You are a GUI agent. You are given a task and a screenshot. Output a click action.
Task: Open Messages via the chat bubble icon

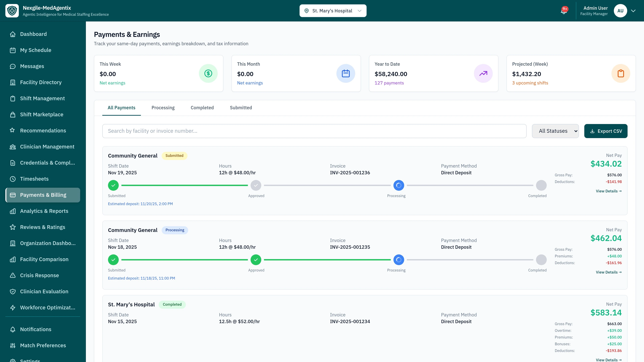[x=13, y=66]
